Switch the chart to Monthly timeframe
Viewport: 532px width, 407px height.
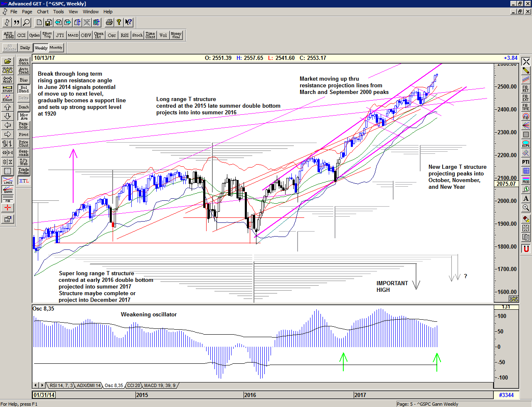(x=56, y=48)
